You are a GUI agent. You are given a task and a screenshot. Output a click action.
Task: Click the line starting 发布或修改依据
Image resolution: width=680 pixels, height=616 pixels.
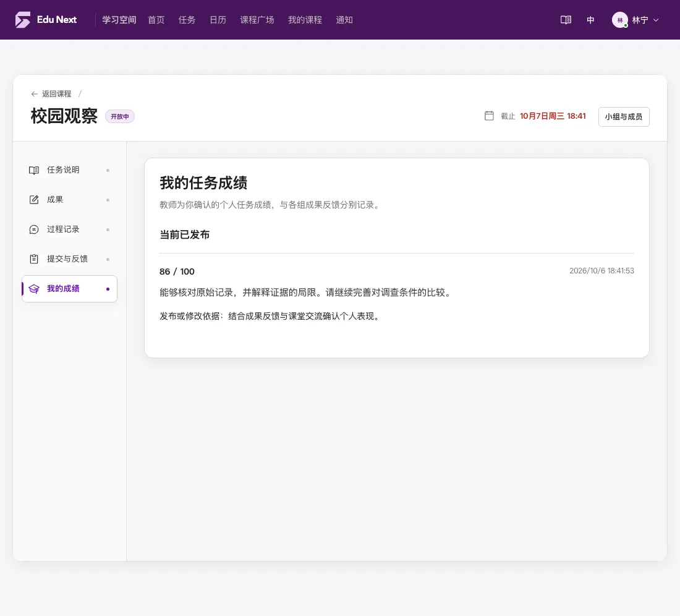click(x=271, y=316)
